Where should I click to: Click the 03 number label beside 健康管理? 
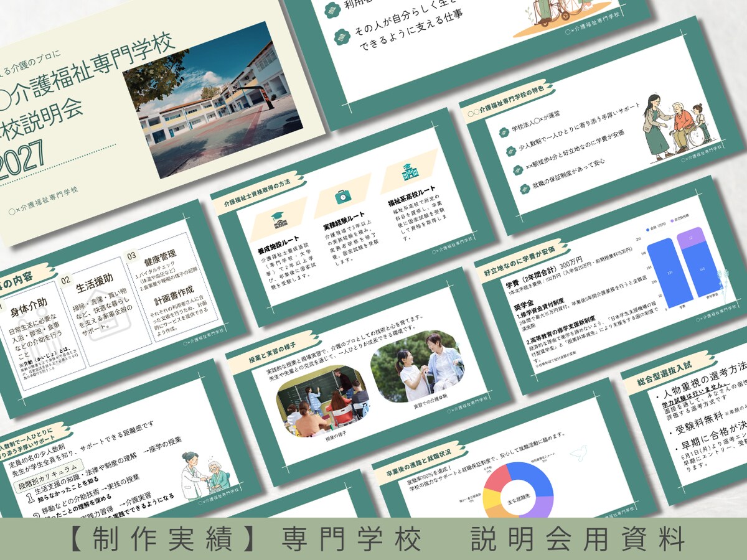pyautogui.click(x=132, y=256)
